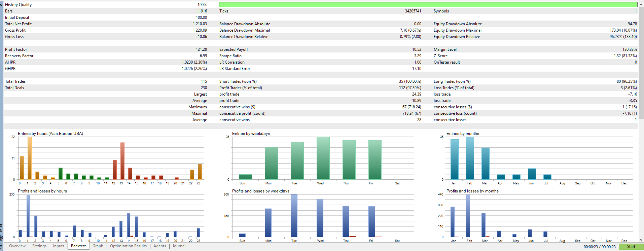
Task: Switch to the Overview tab
Action: (17, 246)
